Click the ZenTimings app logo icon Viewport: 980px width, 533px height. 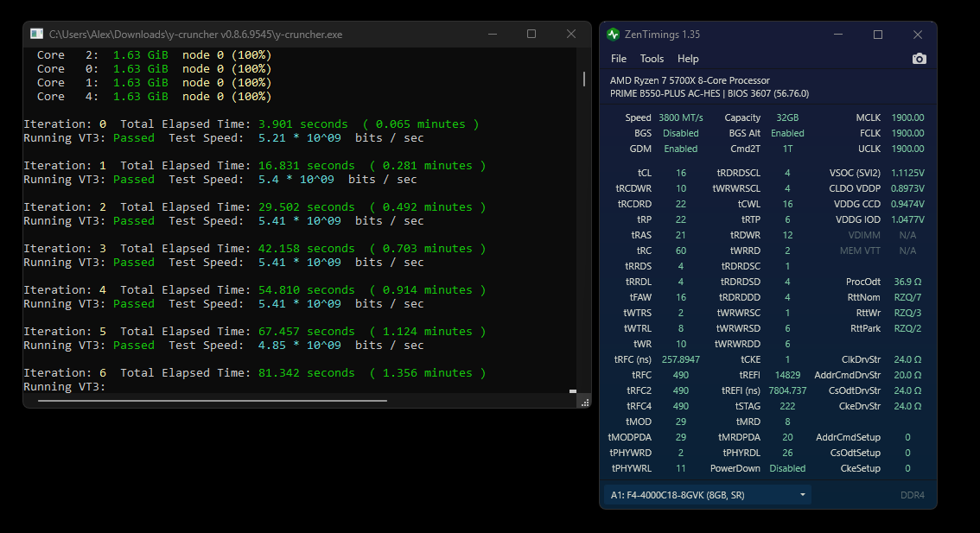pyautogui.click(x=613, y=35)
